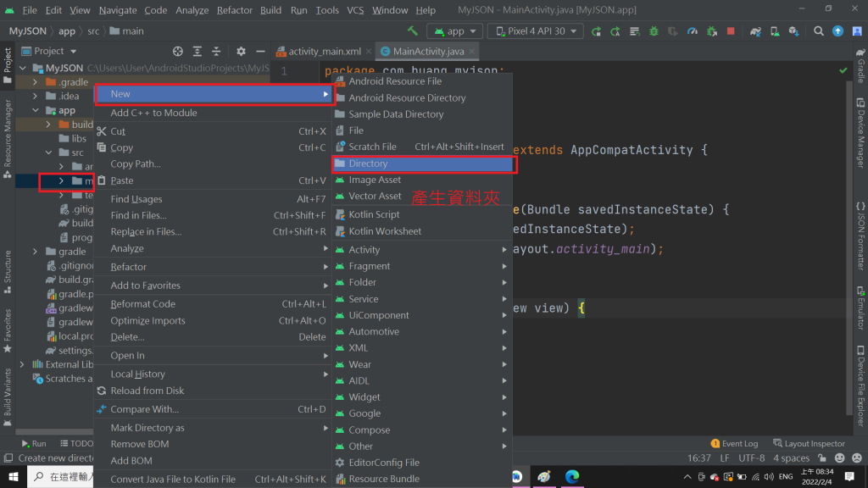Open Project panel gear options
This screenshot has height=488, width=868.
tap(241, 51)
